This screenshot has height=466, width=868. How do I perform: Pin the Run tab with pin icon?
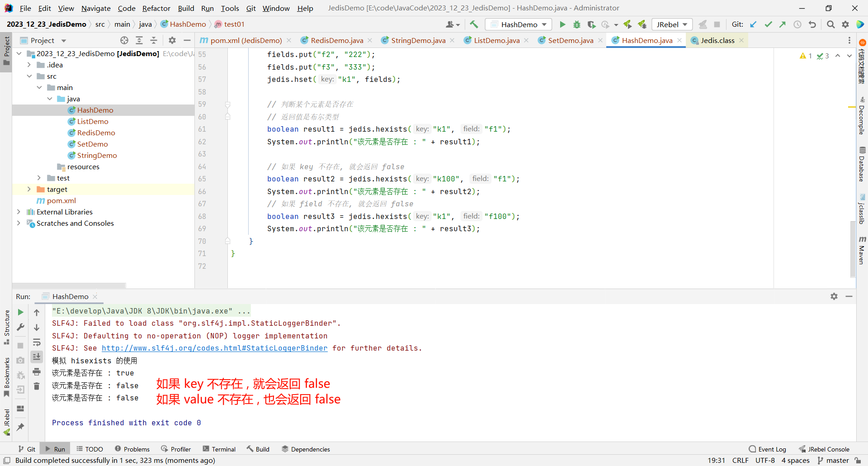point(20,427)
